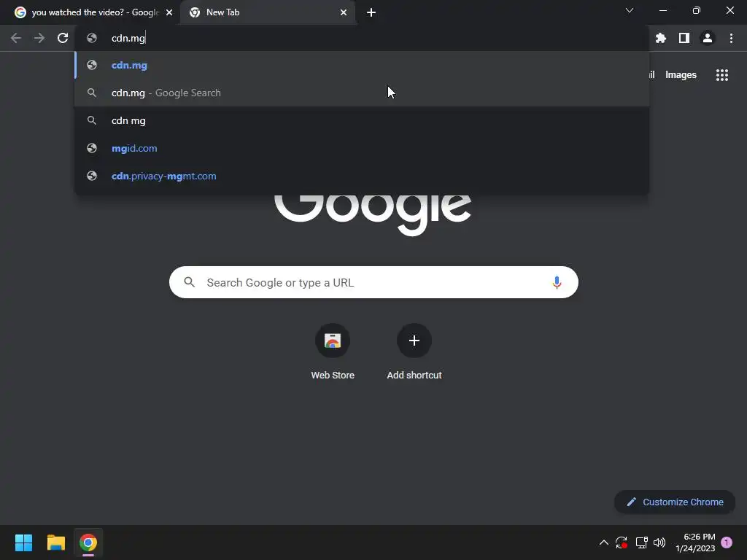Click the globe icon in the address bar

tap(92, 38)
